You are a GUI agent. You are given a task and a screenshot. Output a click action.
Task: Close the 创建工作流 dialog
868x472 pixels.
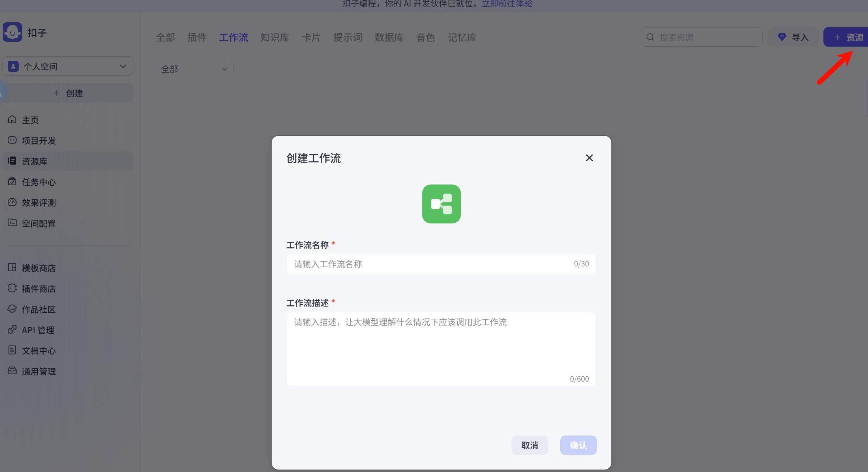589,158
